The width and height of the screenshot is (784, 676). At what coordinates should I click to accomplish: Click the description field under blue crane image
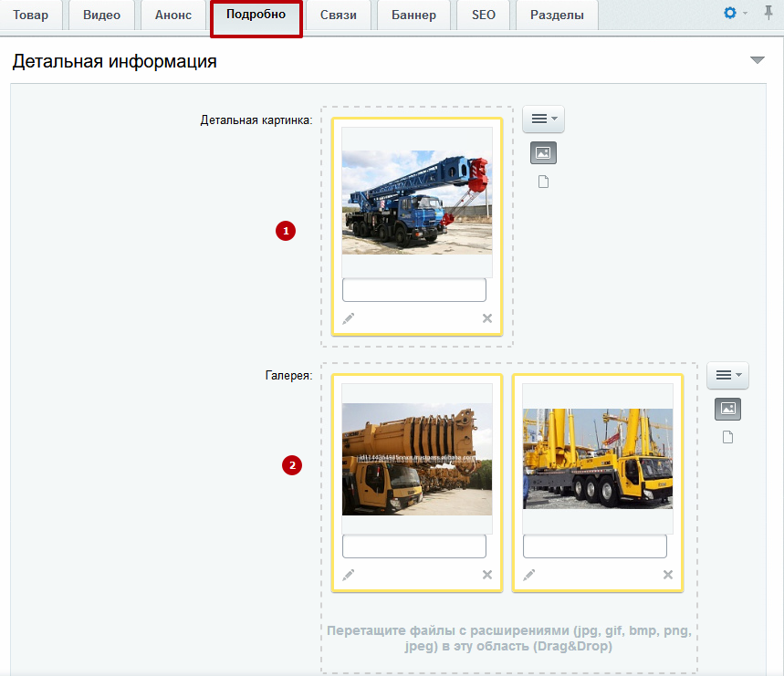tap(414, 290)
